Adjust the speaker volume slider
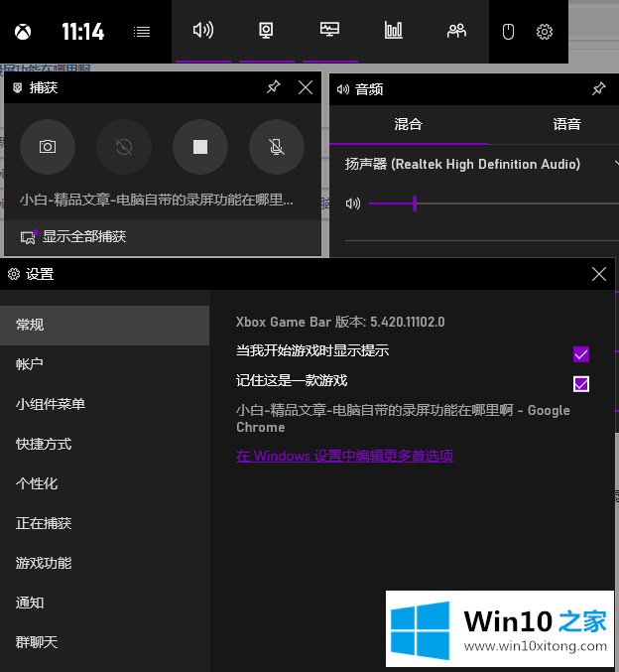 click(415, 203)
